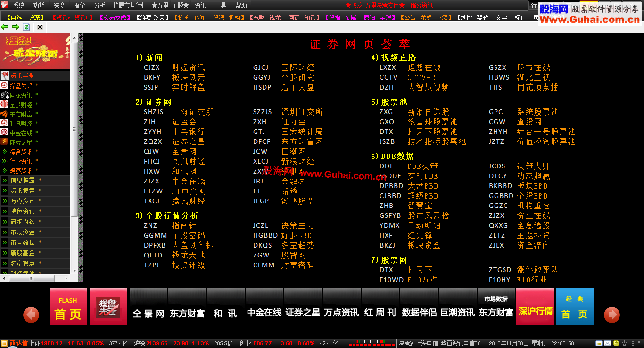Screen dimensions: 644x348
Task: Open the 指南针 link
Action: coord(184,225)
